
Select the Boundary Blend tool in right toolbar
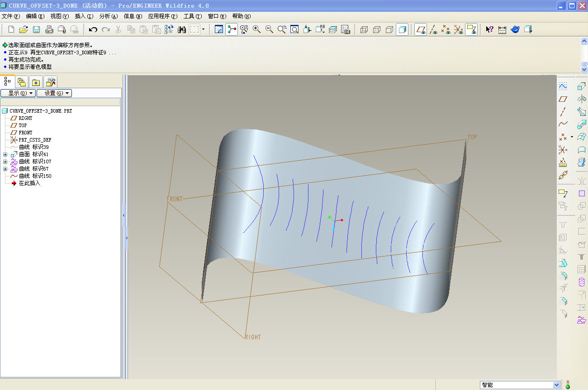point(582,137)
